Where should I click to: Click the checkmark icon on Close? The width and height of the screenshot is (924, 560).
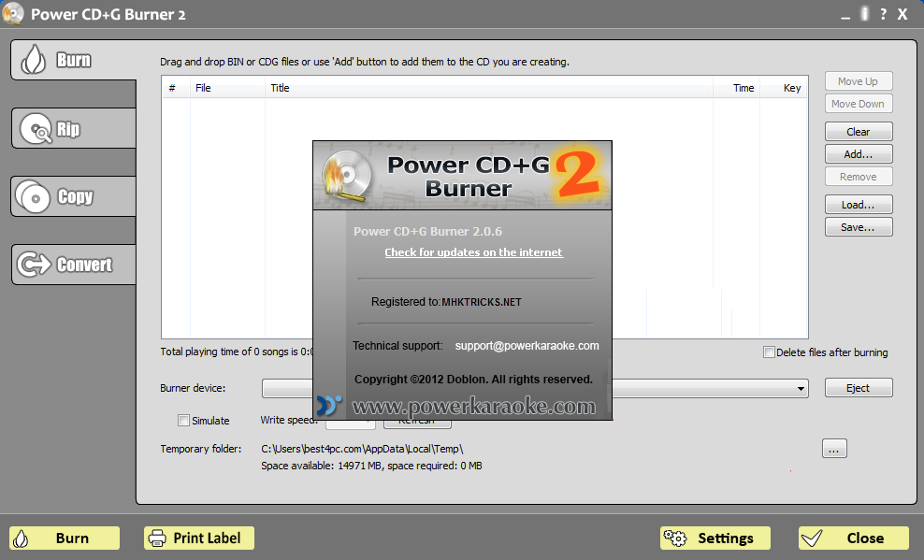tap(812, 538)
